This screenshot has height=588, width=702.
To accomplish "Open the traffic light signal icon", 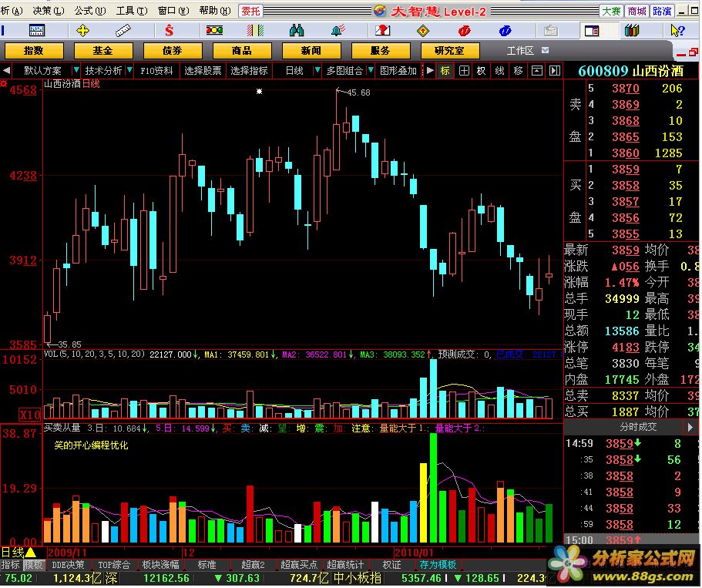I will tap(214, 31).
